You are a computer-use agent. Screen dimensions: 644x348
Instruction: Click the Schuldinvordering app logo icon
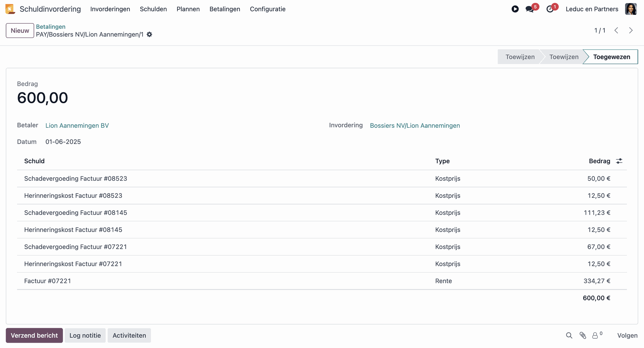pyautogui.click(x=10, y=9)
